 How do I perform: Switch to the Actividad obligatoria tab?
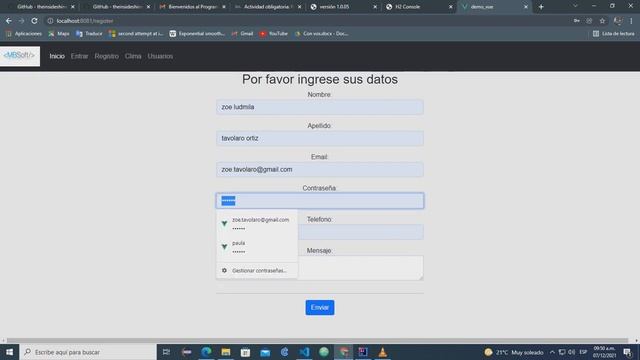tap(268, 7)
